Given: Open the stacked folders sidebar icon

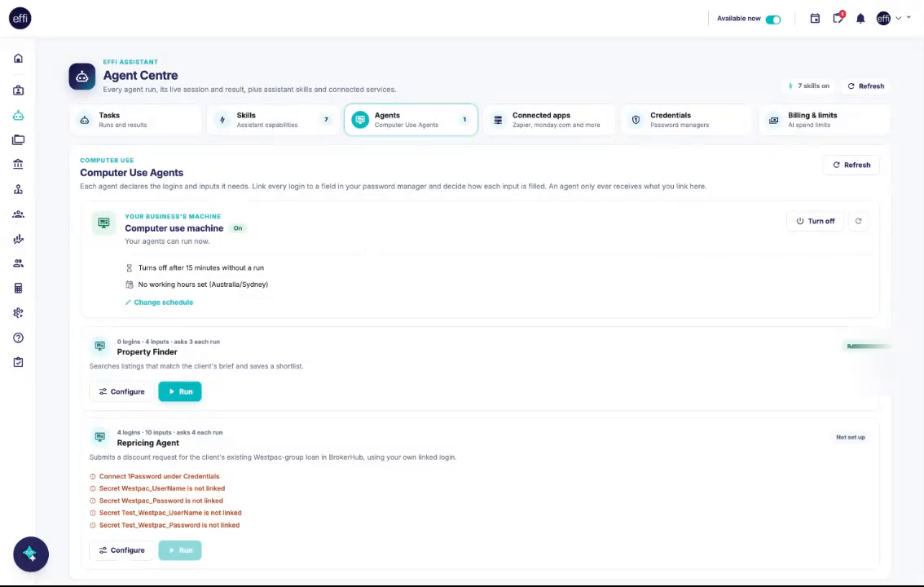Looking at the screenshot, I should 18,139.
